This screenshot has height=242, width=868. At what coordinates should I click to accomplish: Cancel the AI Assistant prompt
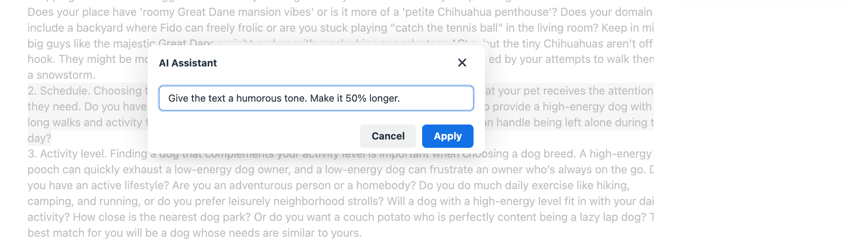388,136
